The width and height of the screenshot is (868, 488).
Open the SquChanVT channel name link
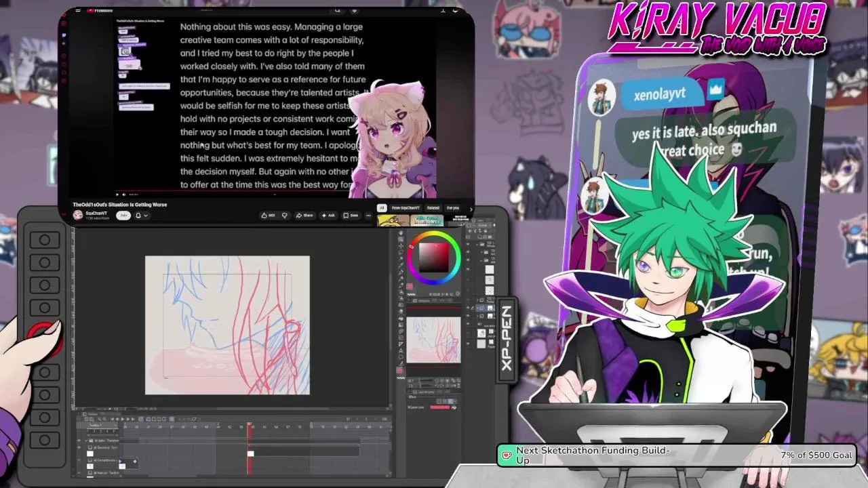click(x=96, y=213)
